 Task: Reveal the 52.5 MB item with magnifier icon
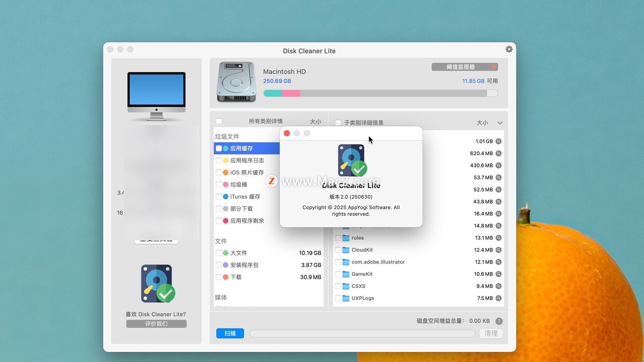pyautogui.click(x=498, y=190)
